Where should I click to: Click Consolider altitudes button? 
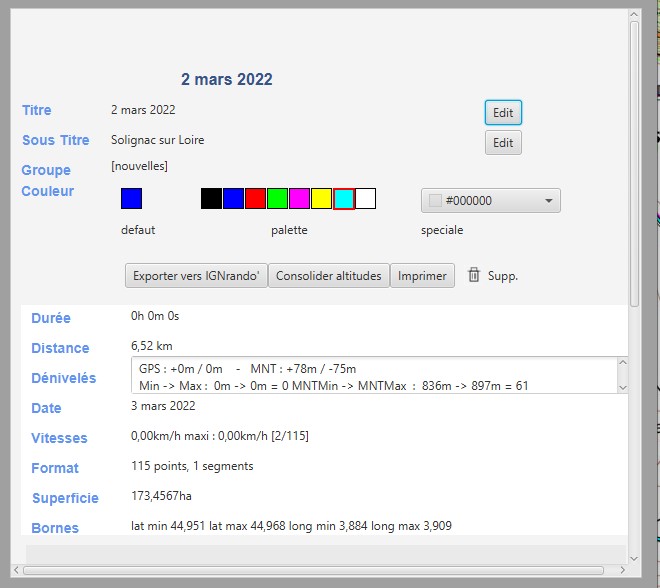tap(328, 276)
